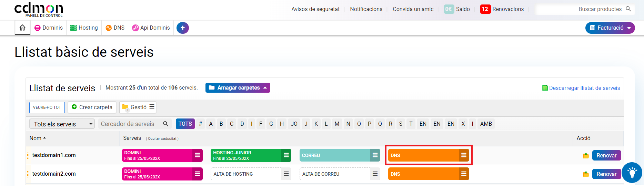Sort the list by Nom column
The image size is (644, 186).
[x=38, y=138]
